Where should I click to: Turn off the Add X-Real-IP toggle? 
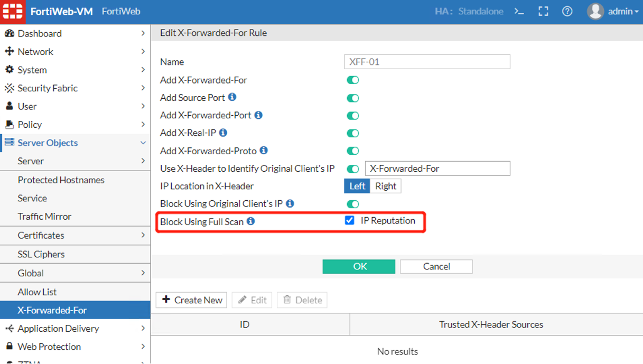[x=352, y=133]
